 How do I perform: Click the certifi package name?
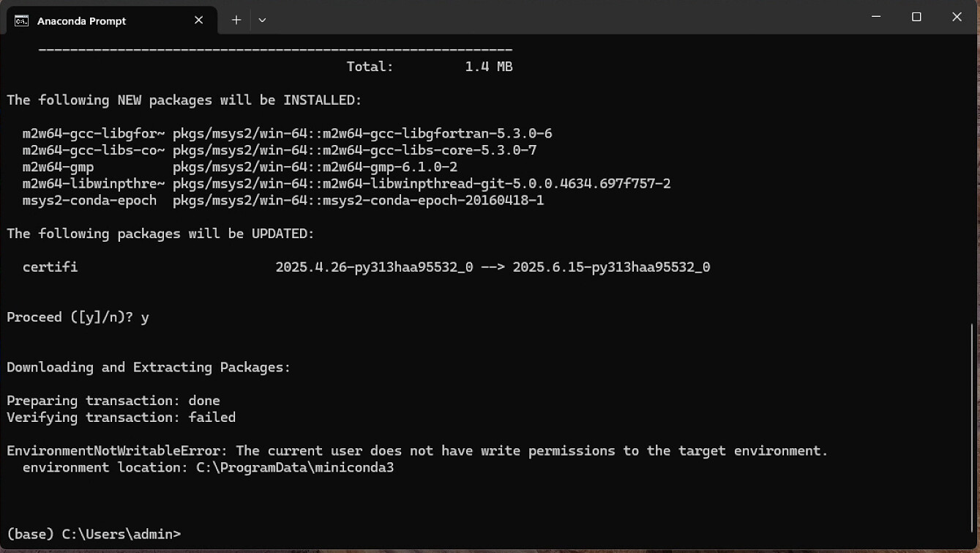pos(50,267)
